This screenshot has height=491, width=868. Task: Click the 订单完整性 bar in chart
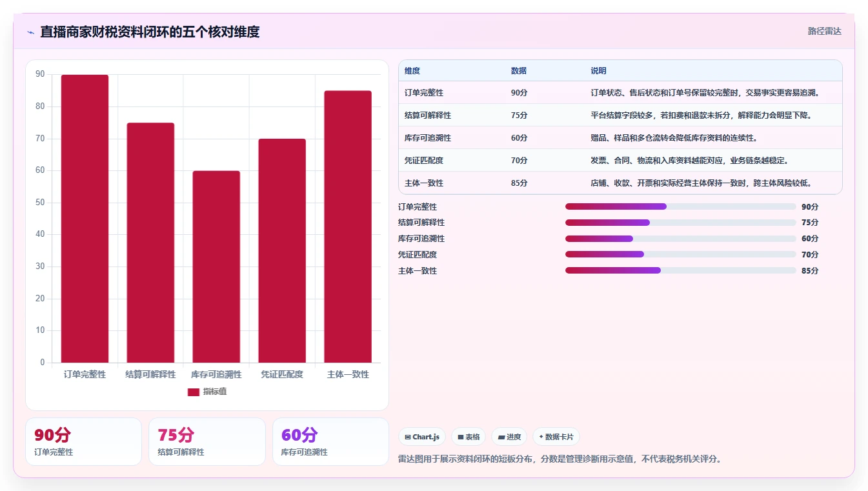click(85, 219)
